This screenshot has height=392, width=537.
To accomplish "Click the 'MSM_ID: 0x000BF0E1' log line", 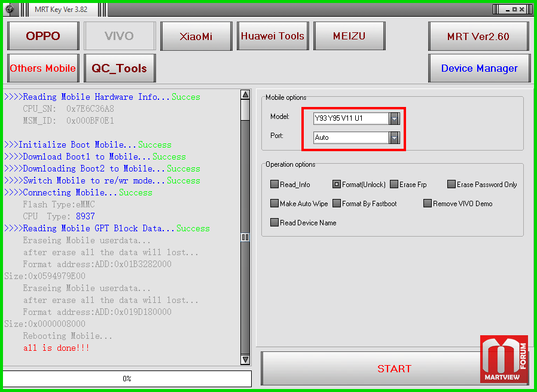I will [x=69, y=121].
